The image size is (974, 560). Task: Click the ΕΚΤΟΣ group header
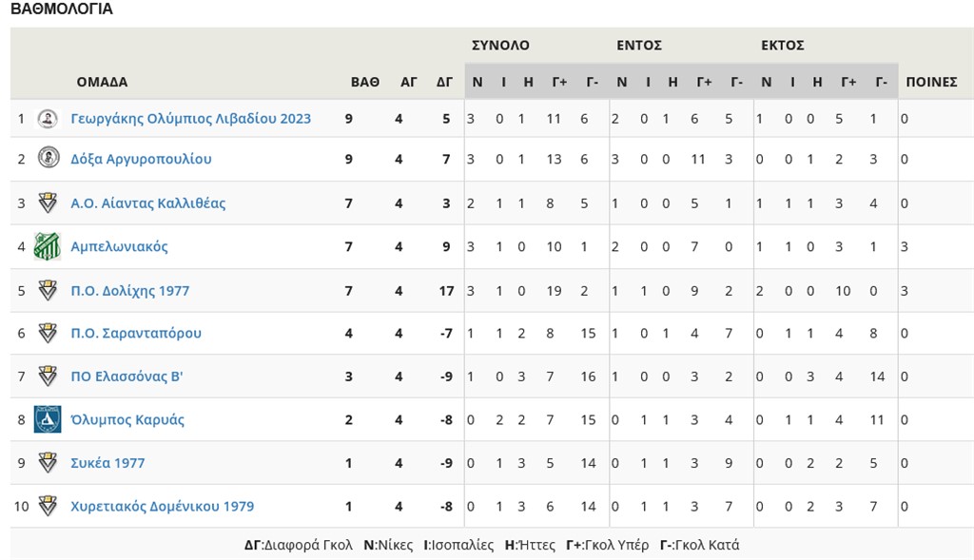pos(783,45)
